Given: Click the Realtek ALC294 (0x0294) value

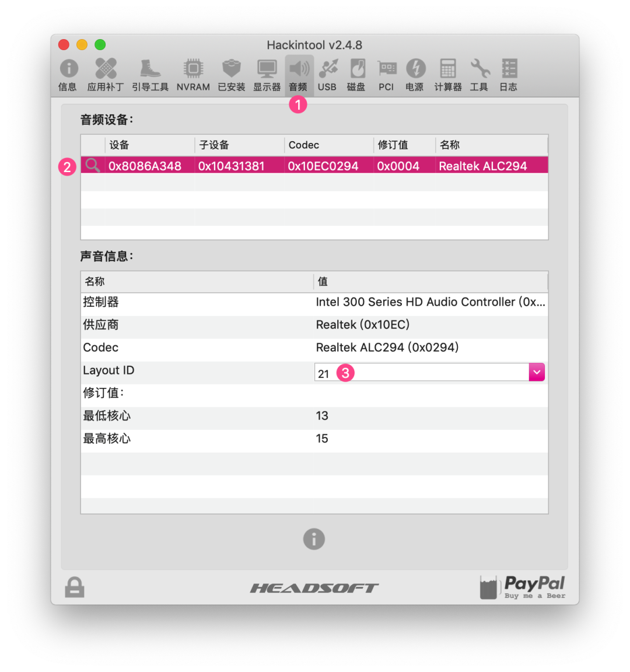Looking at the screenshot, I should [387, 348].
